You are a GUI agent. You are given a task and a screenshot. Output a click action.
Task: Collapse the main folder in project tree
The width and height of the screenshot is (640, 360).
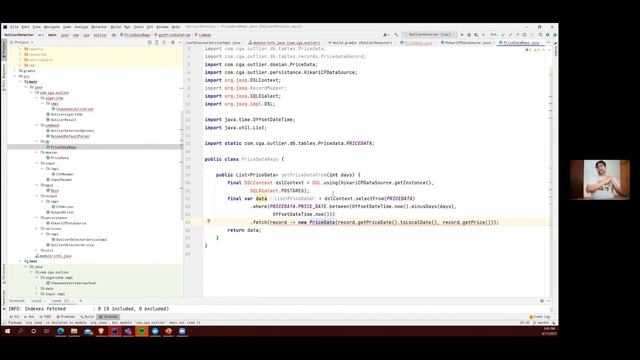pyautogui.click(x=21, y=82)
